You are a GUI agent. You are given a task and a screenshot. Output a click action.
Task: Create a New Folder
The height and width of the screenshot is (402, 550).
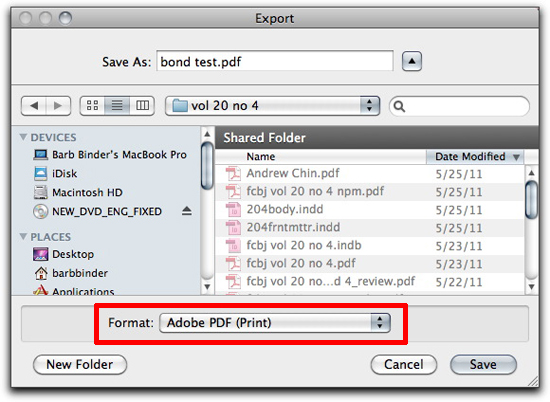point(80,364)
